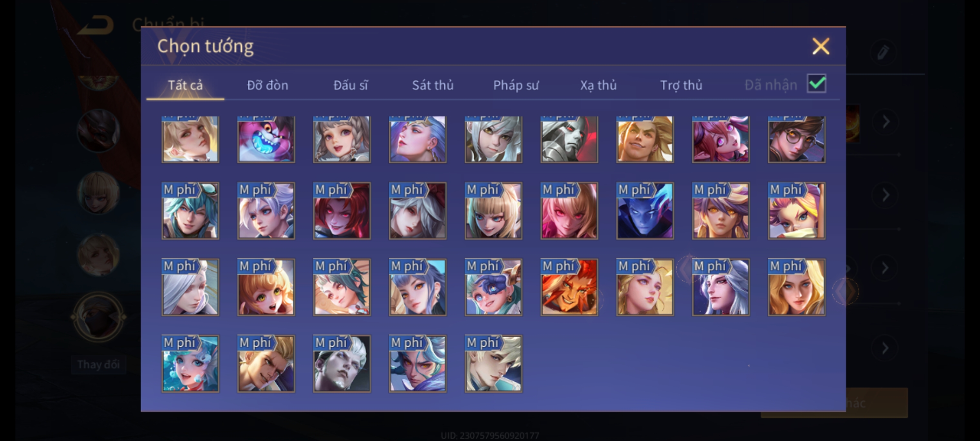Close the Chọn tướng dialog
The width and height of the screenshot is (980, 441).
point(821,46)
